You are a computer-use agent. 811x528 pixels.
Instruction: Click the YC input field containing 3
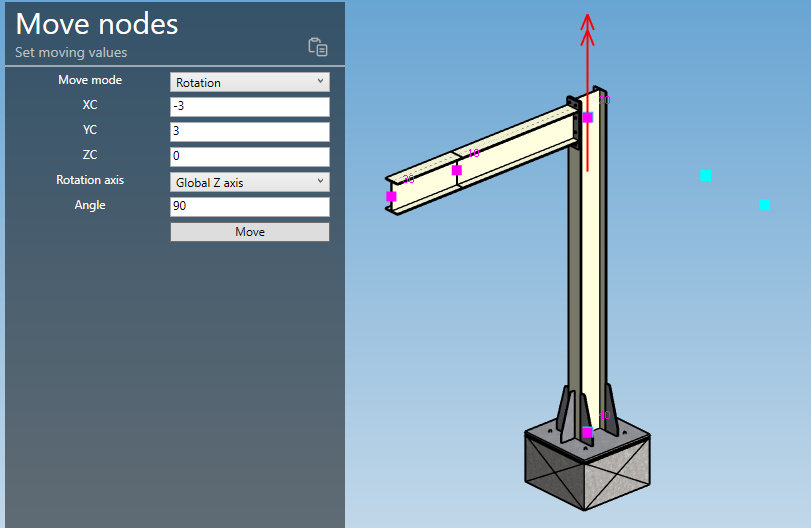250,131
